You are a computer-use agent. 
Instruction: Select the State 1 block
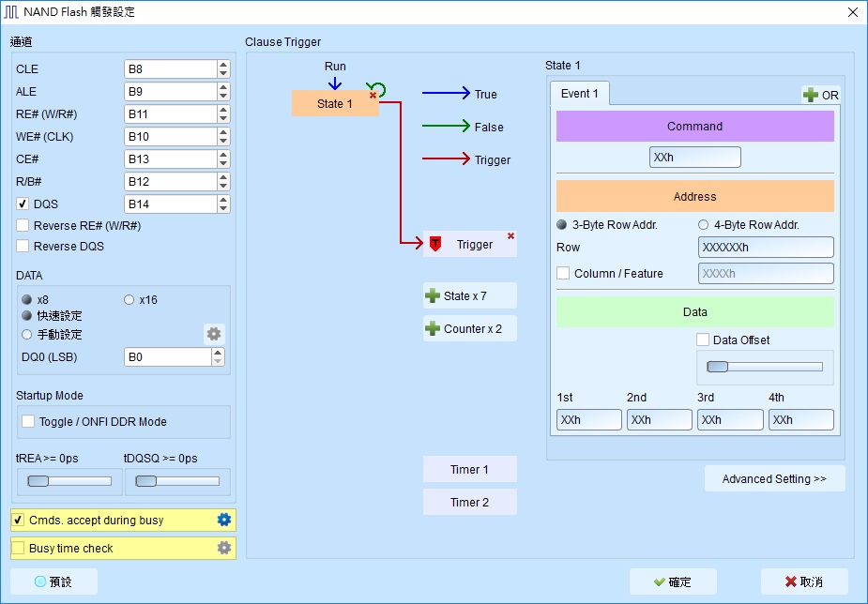tap(335, 103)
